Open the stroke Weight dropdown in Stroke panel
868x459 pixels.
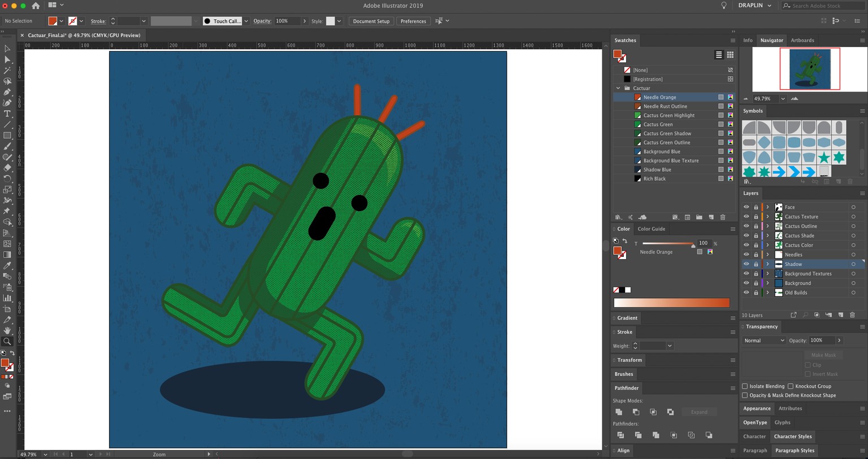click(670, 346)
